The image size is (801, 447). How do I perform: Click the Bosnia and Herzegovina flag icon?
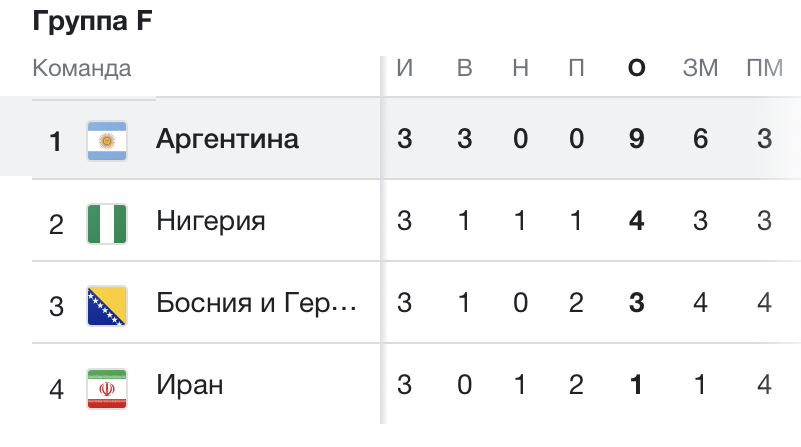click(x=107, y=306)
